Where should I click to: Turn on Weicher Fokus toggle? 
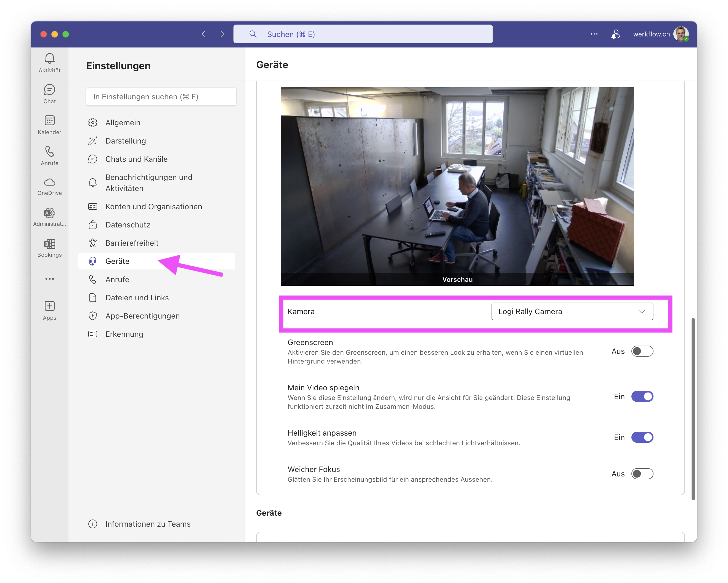642,474
